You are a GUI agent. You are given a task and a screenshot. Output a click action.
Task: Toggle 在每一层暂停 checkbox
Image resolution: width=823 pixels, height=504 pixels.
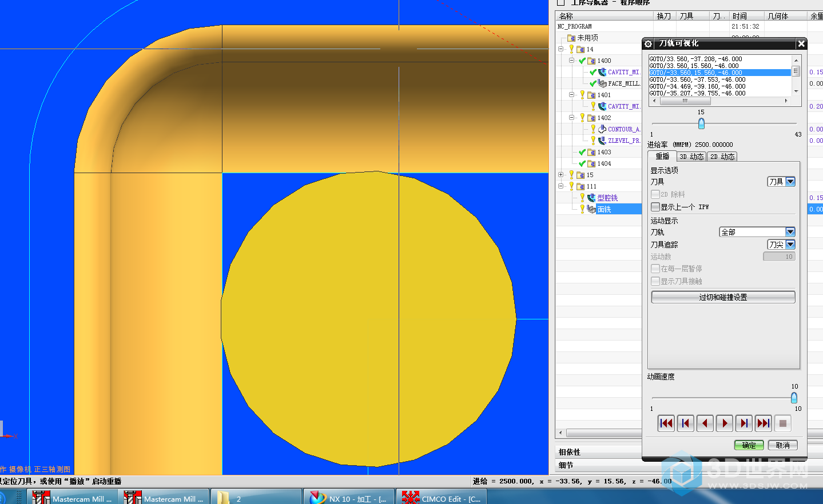655,269
